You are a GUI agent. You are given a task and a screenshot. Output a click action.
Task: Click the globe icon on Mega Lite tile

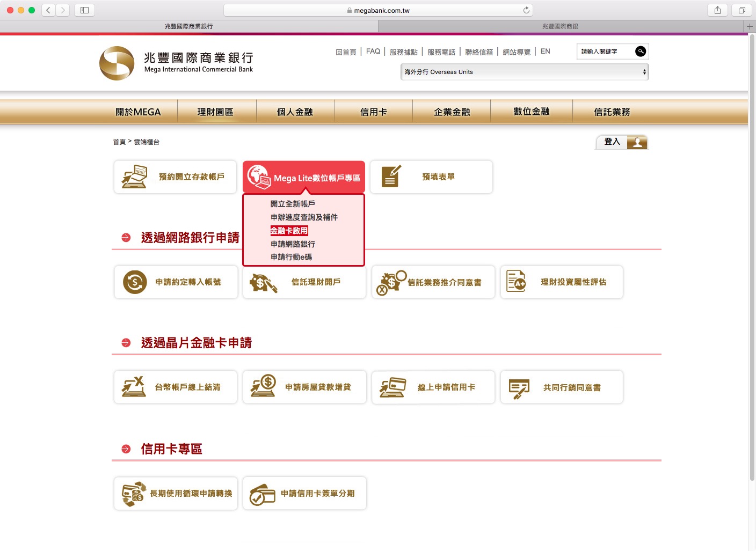point(259,177)
